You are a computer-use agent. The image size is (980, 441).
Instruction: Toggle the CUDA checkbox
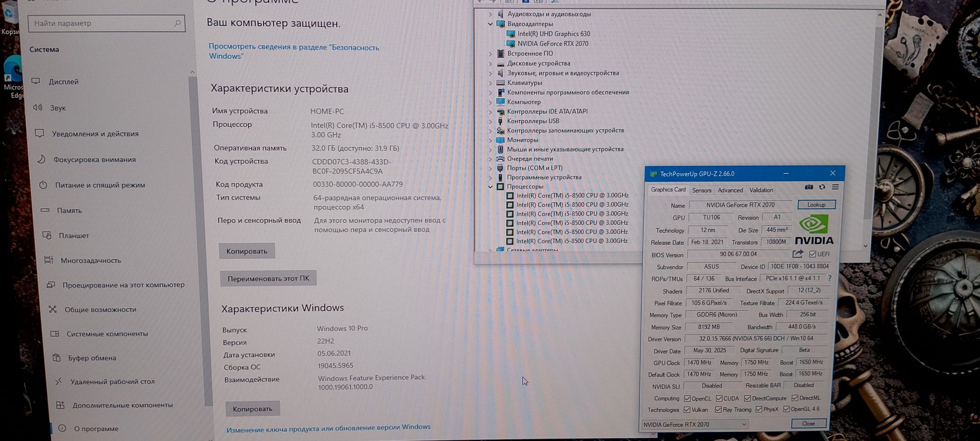[719, 398]
